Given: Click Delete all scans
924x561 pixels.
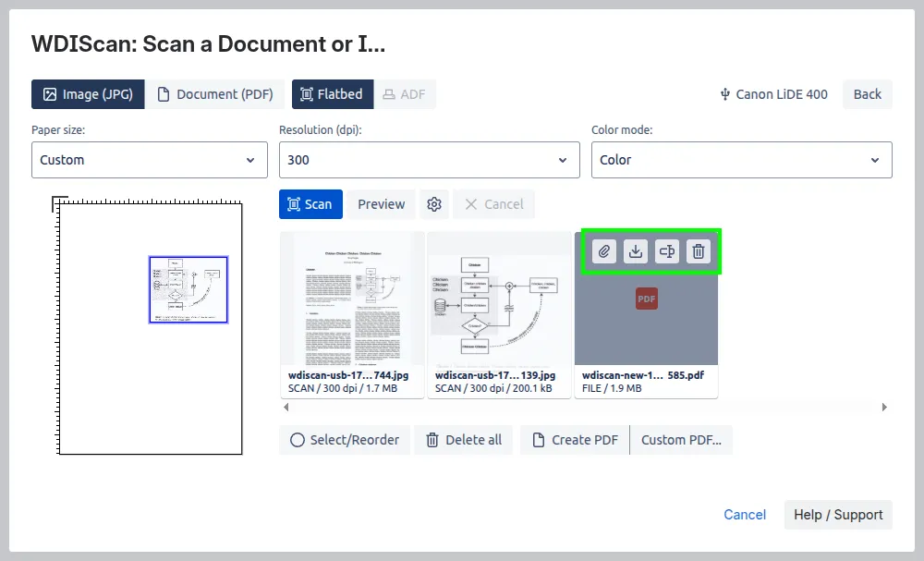Looking at the screenshot, I should [x=464, y=440].
